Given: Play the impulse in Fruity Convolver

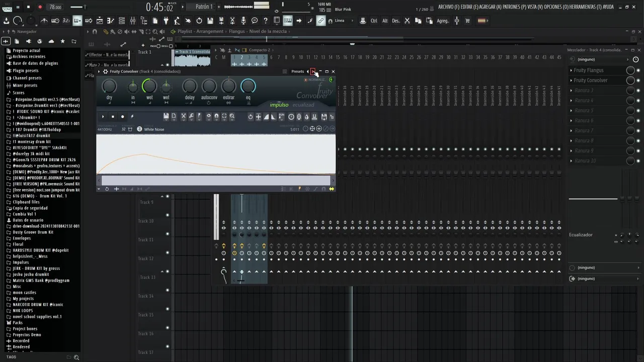Looking at the screenshot, I should 103,116.
